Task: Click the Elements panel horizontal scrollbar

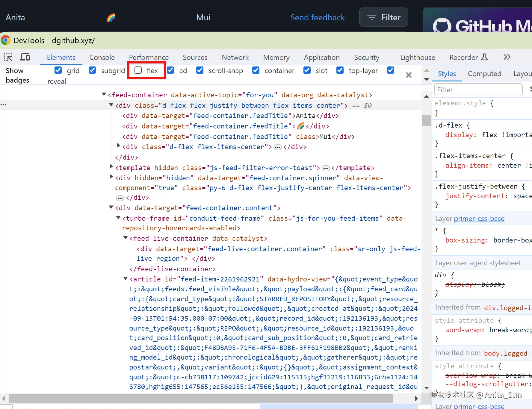Action: click(x=201, y=399)
